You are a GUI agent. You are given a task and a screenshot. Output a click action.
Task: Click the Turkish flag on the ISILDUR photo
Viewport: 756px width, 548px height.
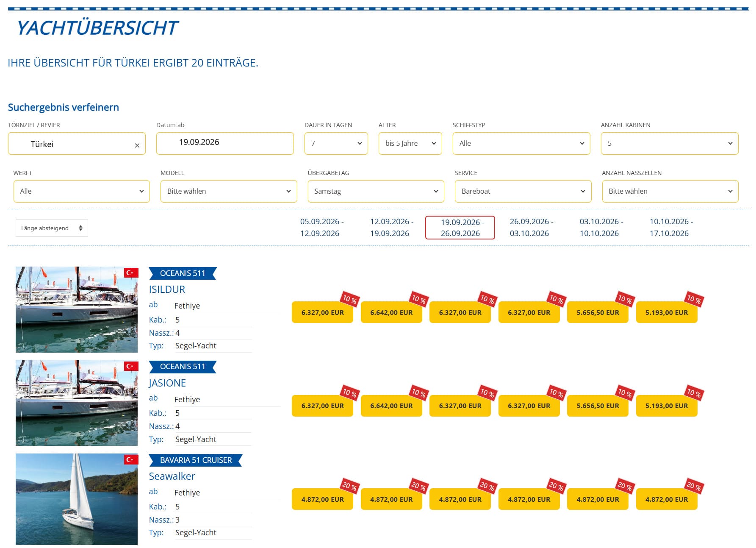coord(131,273)
